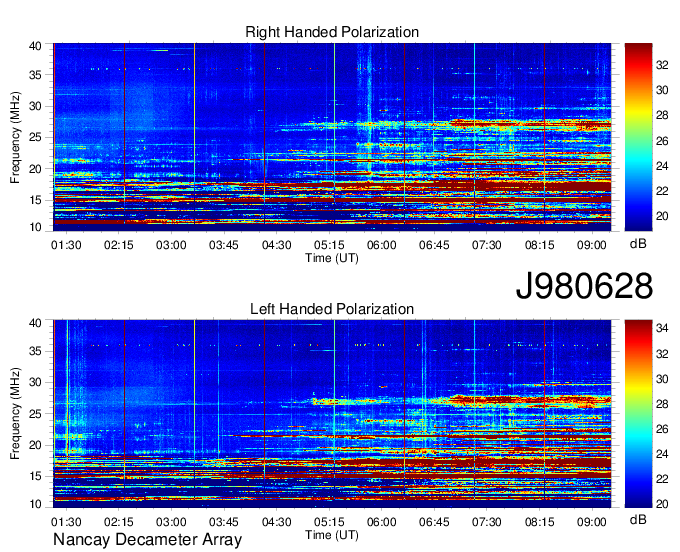This screenshot has width=680, height=552.
Task: Click the dB unit label of Left Handed colorbar
Action: [x=638, y=519]
